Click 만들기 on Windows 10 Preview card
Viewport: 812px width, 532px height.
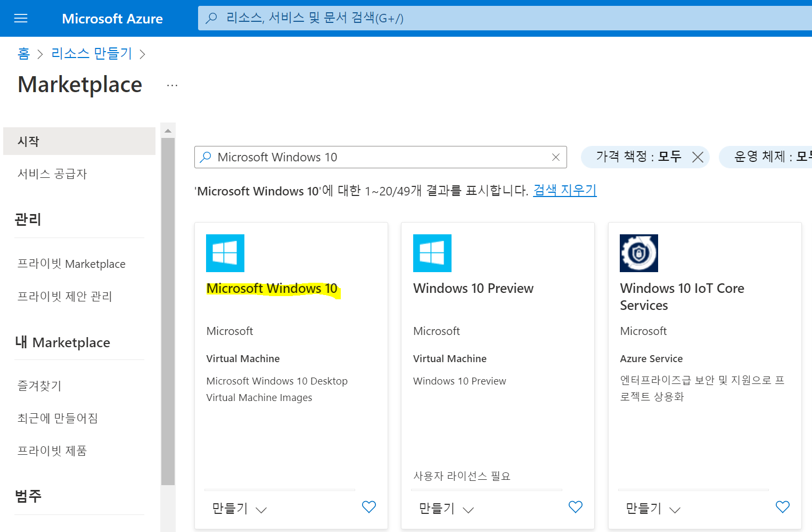coord(437,509)
